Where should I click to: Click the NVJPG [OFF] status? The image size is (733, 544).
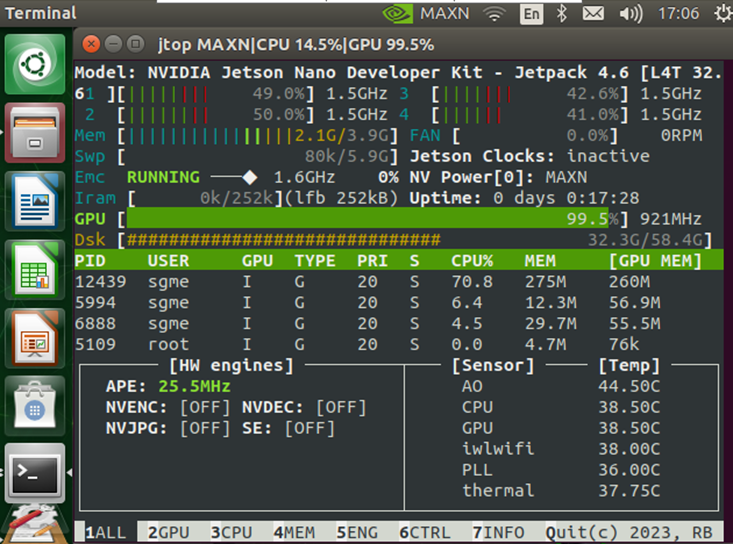pos(205,428)
